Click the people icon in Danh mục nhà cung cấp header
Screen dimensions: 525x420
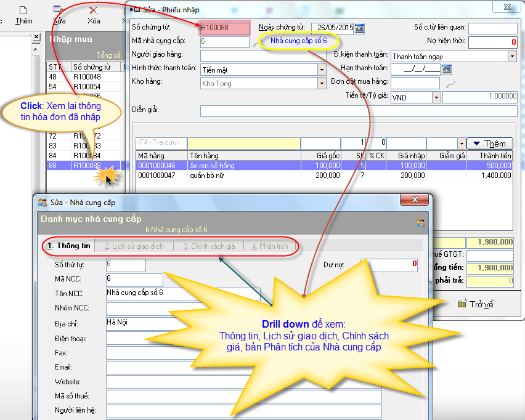(x=420, y=223)
